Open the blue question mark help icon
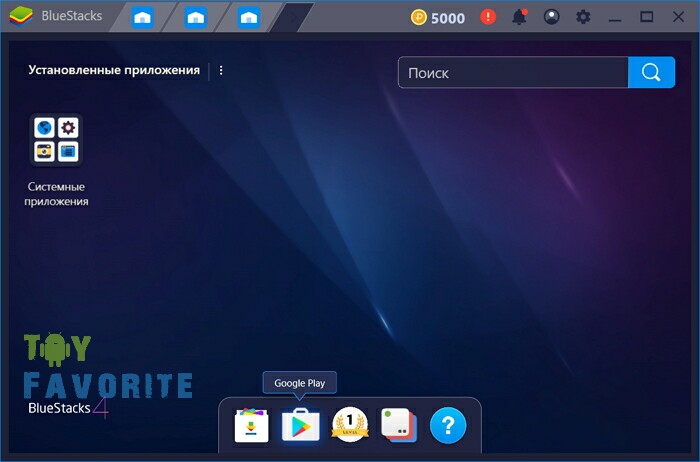Viewport: 700px width, 462px height. tap(448, 425)
